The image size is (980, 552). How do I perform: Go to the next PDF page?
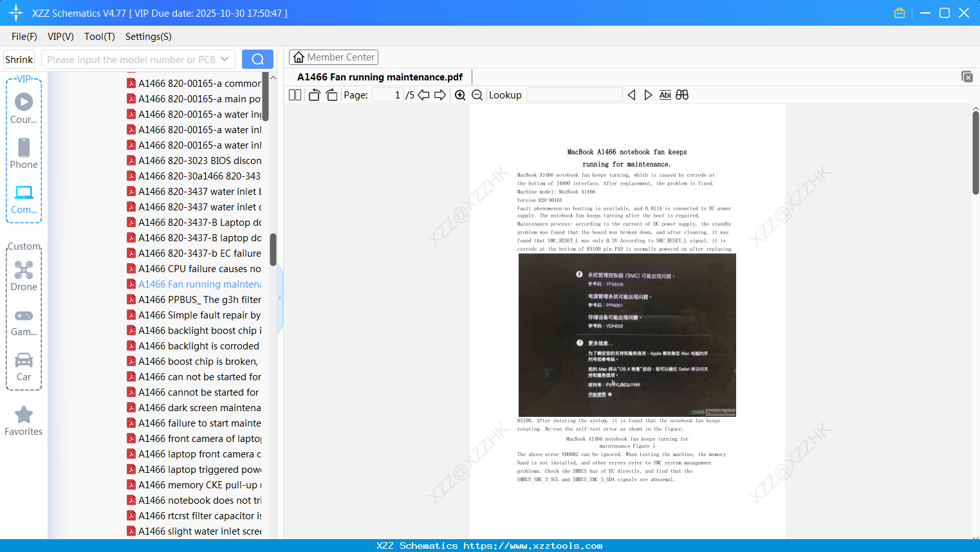click(440, 95)
